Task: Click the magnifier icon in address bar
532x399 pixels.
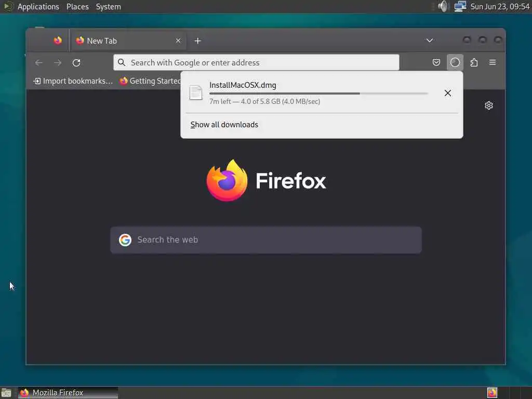Action: coord(122,62)
